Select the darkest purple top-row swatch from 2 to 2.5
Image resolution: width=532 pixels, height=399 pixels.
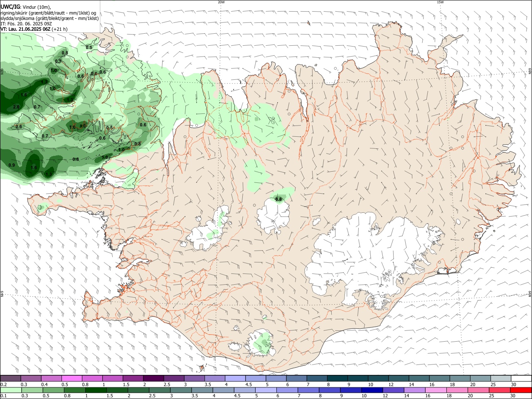153,379
